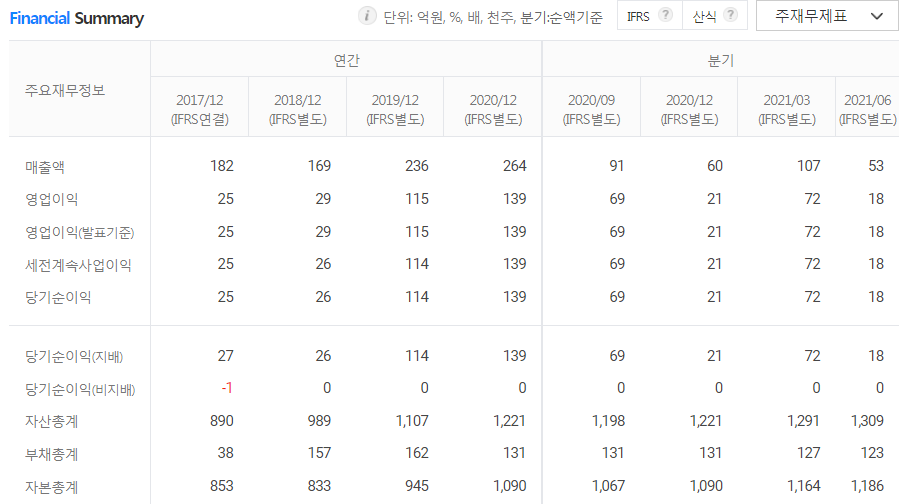
Task: Open the 주재무제표 dropdown
Action: (x=828, y=16)
